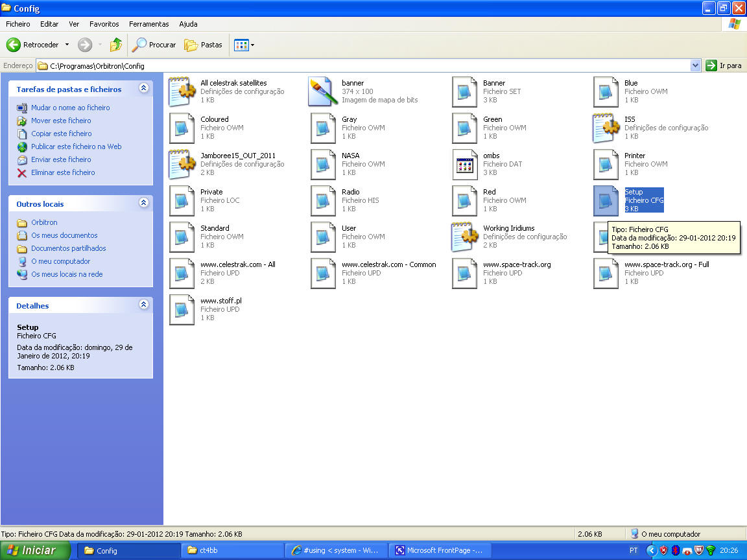Open the Retroceder history dropdown arrow
Viewport: 747px width, 560px height.
(67, 45)
